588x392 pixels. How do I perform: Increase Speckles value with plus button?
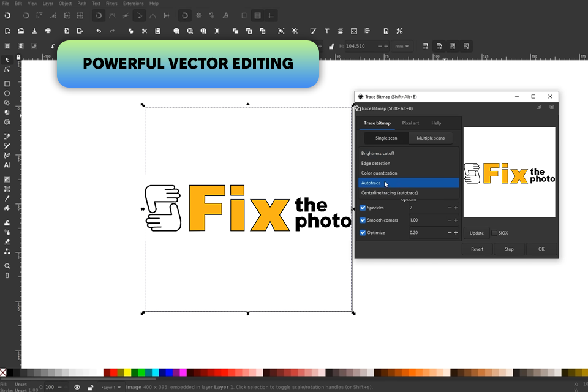pyautogui.click(x=456, y=208)
